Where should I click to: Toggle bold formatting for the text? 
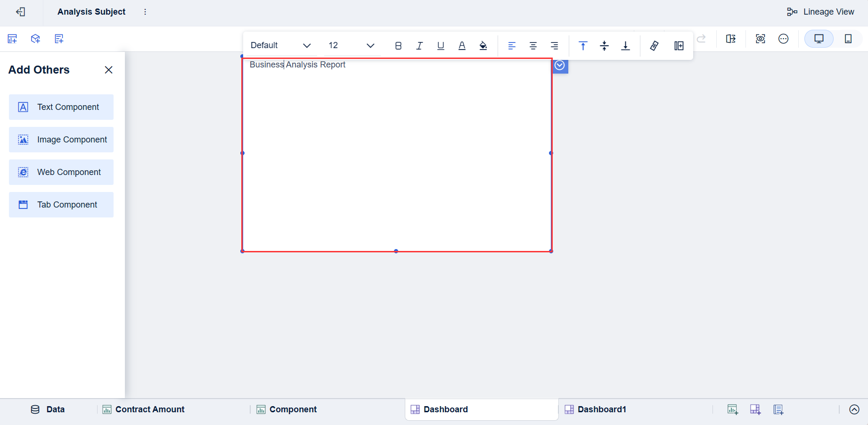click(398, 45)
